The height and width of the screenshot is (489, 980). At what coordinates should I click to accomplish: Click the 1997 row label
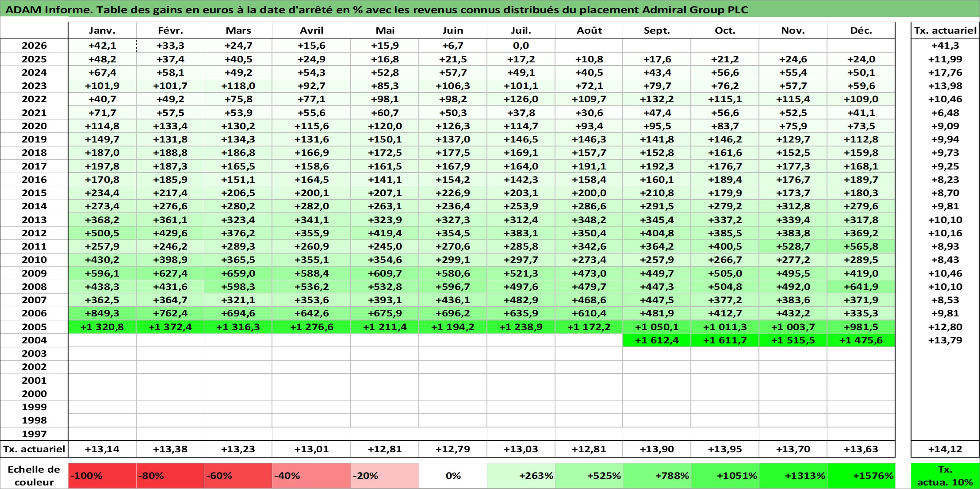tap(34, 434)
